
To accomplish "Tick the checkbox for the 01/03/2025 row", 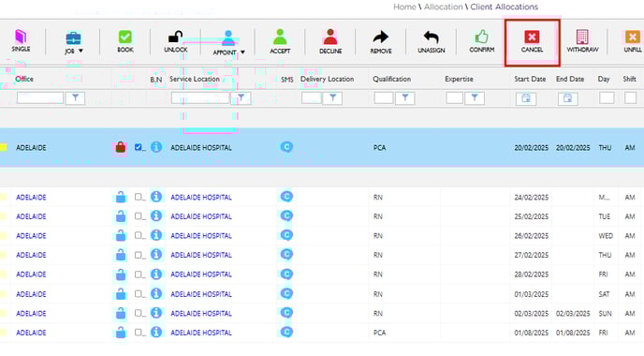I will click(138, 293).
